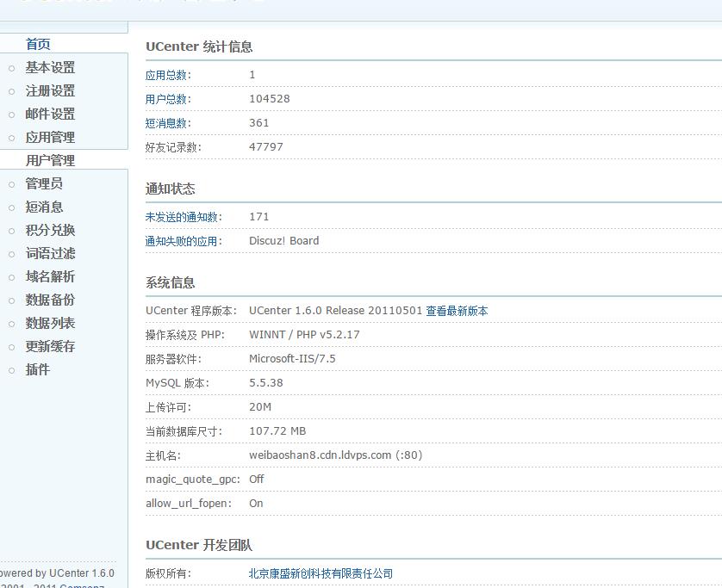722x588 pixels.
Task: Open 未发送的通知数 link
Action: (184, 217)
